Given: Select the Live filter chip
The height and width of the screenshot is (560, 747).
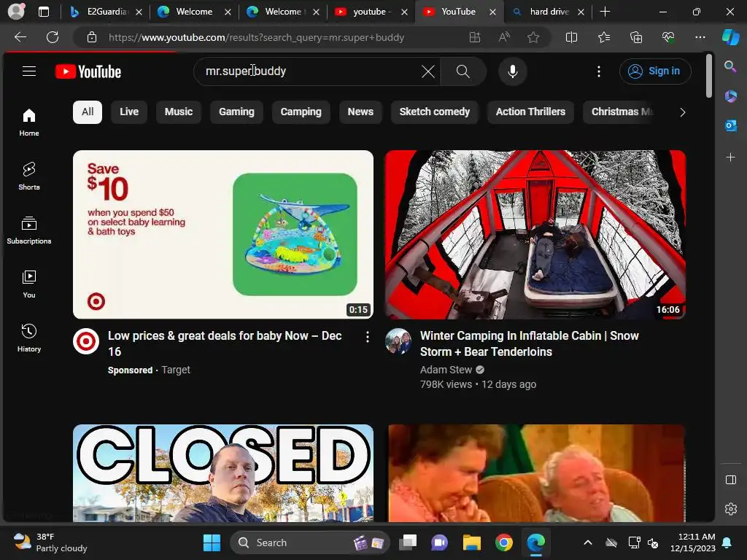Looking at the screenshot, I should click(x=129, y=112).
